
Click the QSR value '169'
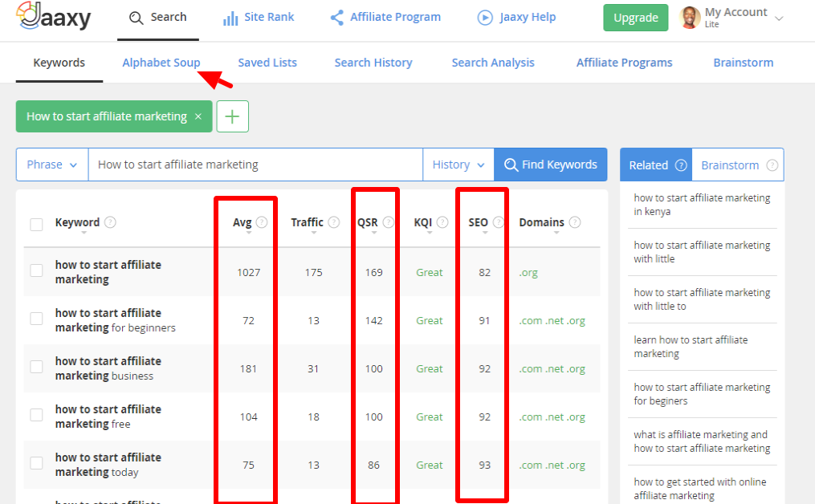coord(373,272)
